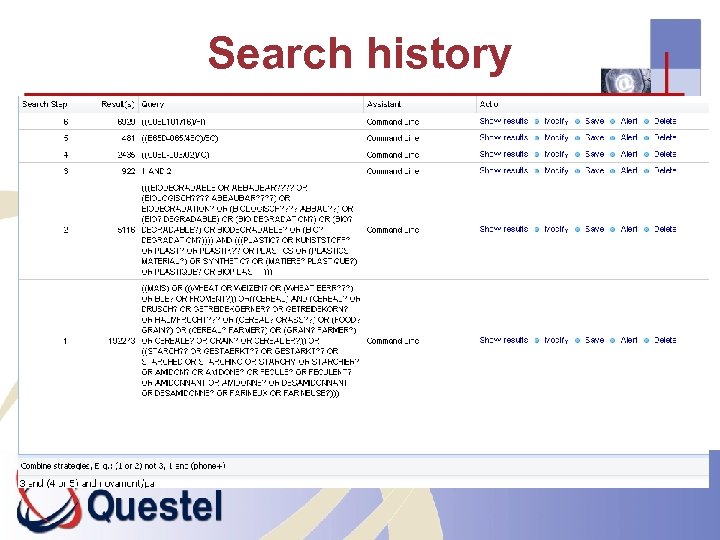This screenshot has width=720, height=540.
Task: Delete search step 1
Action: pyautogui.click(x=665, y=340)
